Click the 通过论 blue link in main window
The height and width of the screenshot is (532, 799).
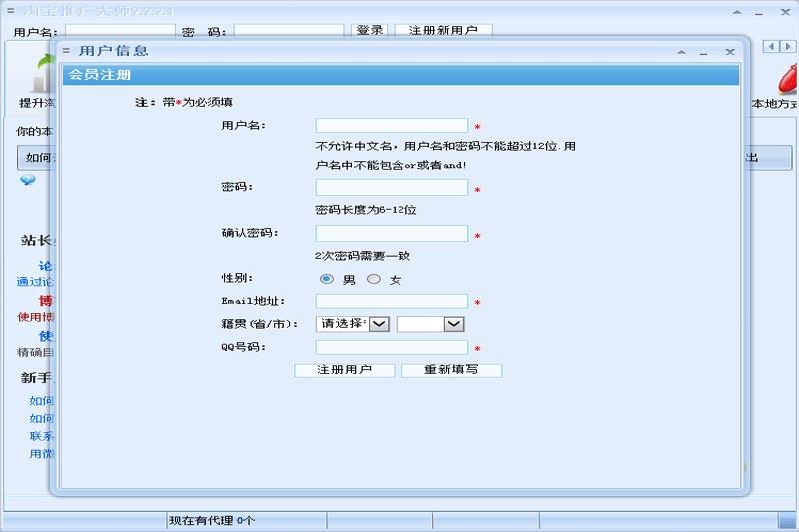[x=35, y=282]
